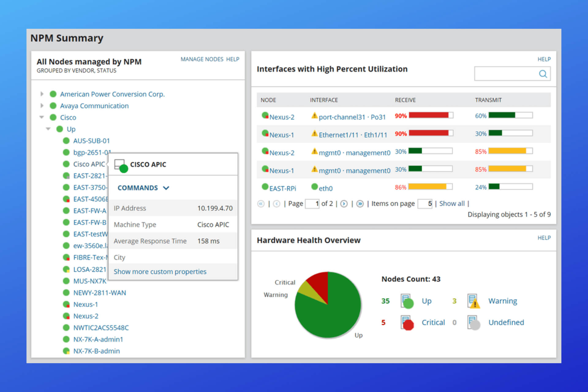Click the page number input field
This screenshot has height=392, width=588.
pos(313,204)
